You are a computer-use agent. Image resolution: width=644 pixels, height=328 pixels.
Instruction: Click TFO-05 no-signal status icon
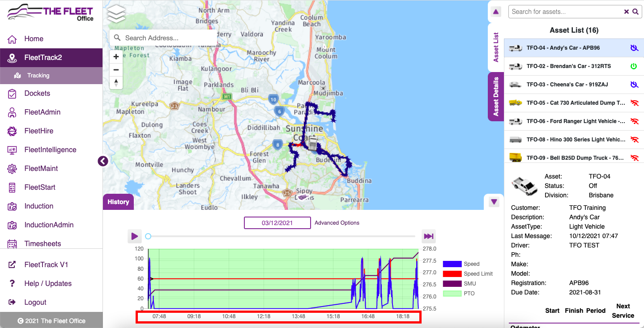(x=634, y=103)
